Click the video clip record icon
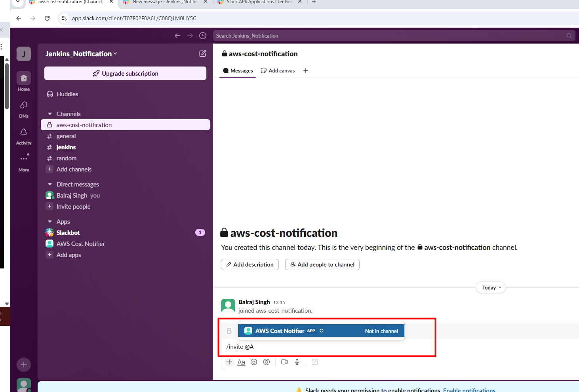 284,362
